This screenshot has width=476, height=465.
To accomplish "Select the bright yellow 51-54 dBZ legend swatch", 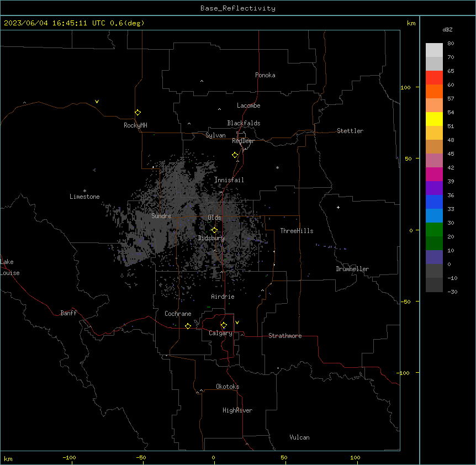I will click(x=434, y=119).
